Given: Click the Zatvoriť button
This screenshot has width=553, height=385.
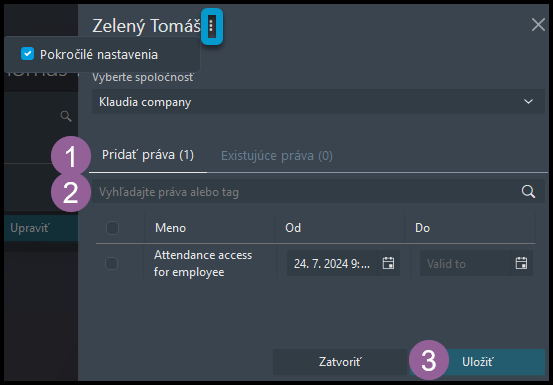Looking at the screenshot, I should click(x=340, y=362).
